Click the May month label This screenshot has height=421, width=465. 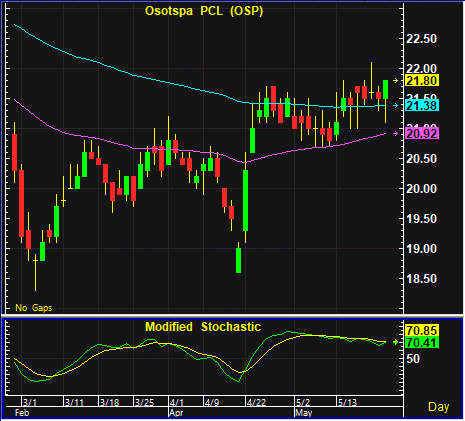pyautogui.click(x=304, y=413)
